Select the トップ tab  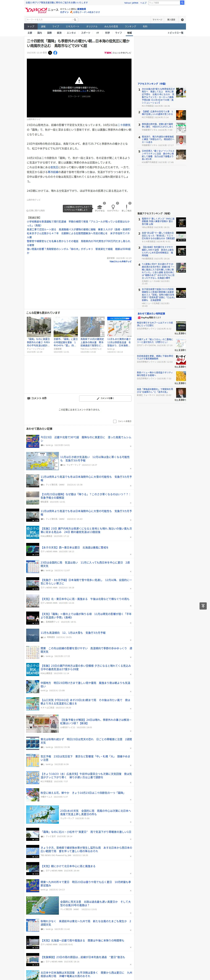pos(31,27)
